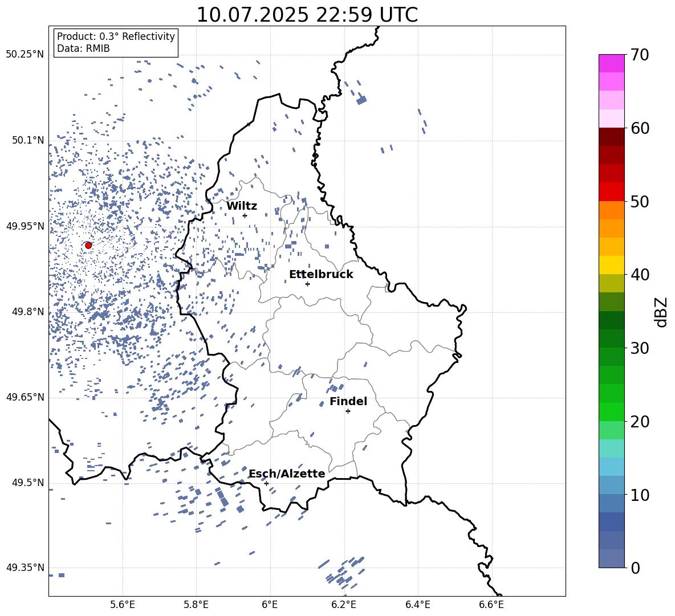Click the Wiltz city label
The width and height of the screenshot is (675, 616).
tap(242, 206)
